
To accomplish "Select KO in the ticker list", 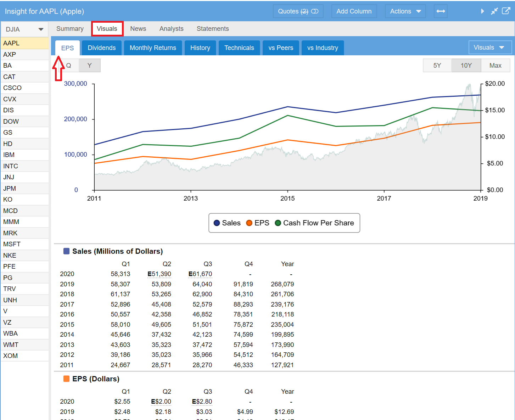I will pos(24,200).
